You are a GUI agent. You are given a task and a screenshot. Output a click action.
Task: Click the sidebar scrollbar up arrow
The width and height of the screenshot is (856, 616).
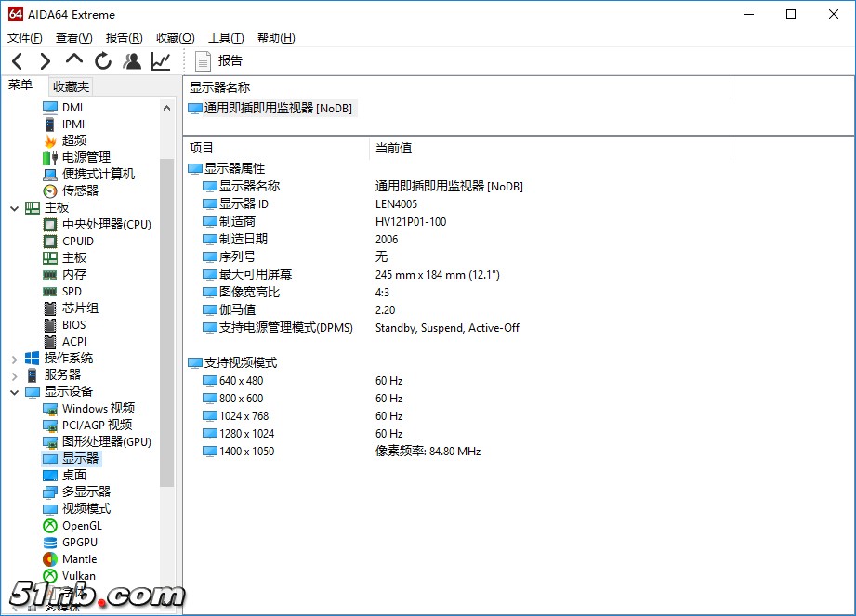pyautogui.click(x=167, y=108)
